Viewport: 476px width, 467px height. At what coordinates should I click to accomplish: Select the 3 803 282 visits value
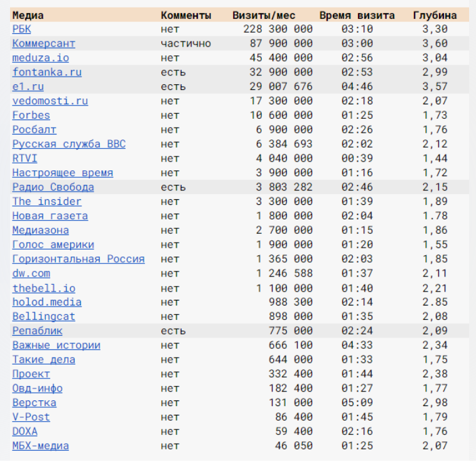[x=284, y=187]
